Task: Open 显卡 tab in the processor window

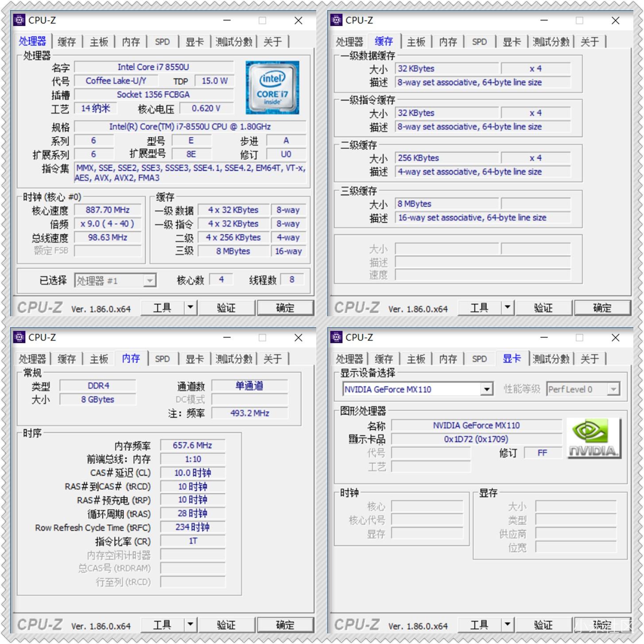Action: click(194, 42)
